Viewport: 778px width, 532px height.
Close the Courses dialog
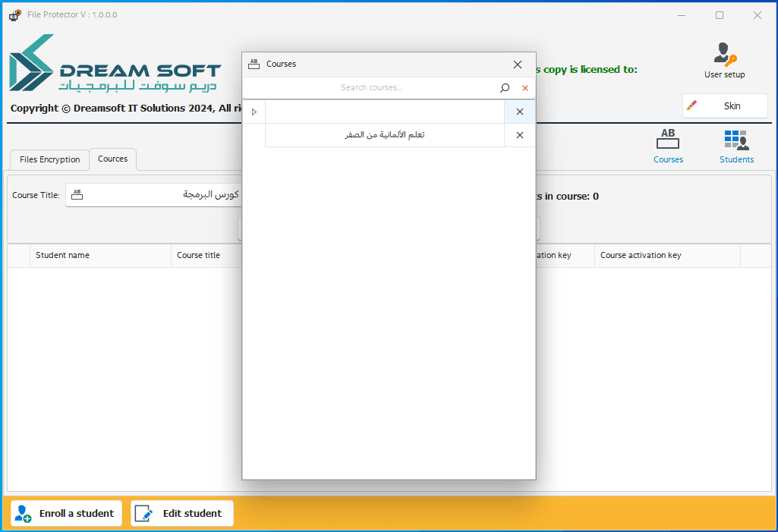coord(518,65)
